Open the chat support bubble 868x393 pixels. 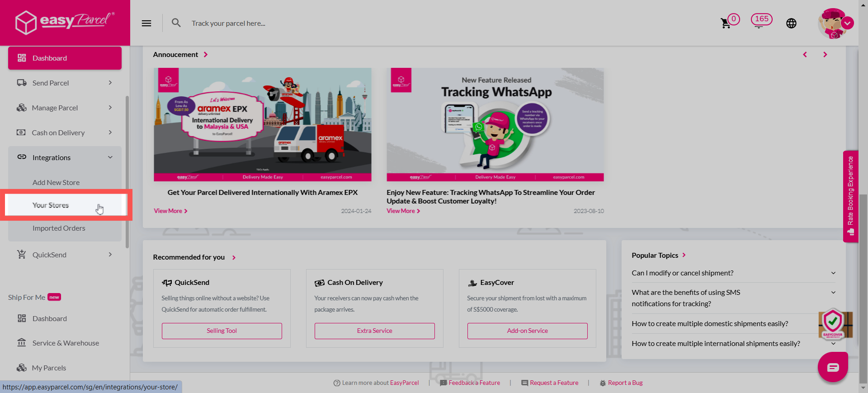coord(833,367)
